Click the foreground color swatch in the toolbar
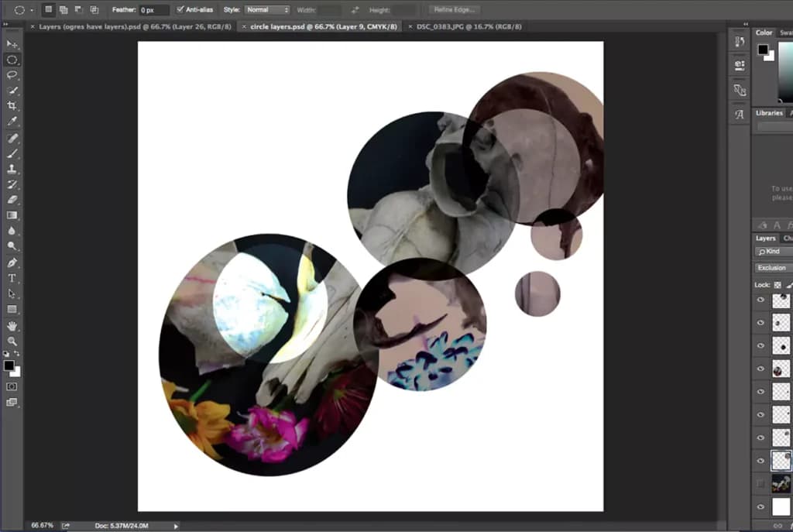Image resolution: width=793 pixels, height=532 pixels. [9, 366]
